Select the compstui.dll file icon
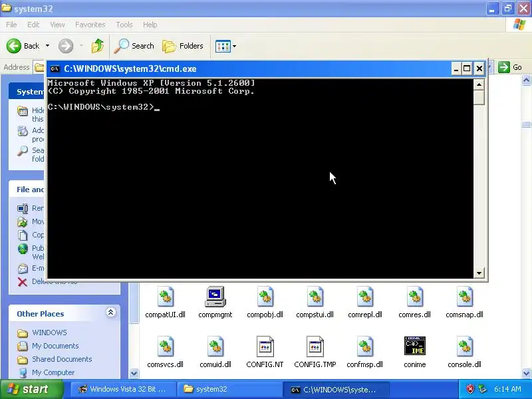Image resolution: width=532 pixels, height=399 pixels. click(315, 297)
